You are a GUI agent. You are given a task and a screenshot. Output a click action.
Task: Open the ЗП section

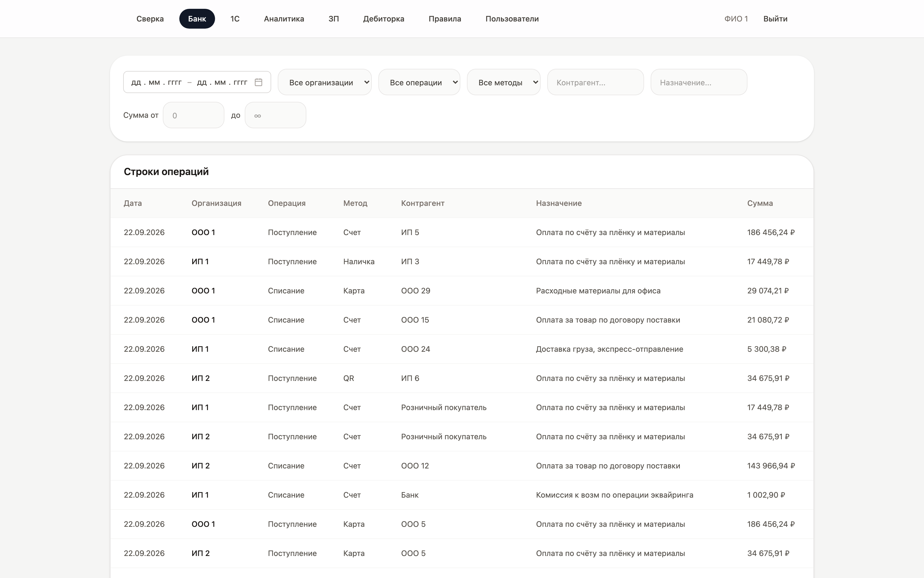[334, 19]
